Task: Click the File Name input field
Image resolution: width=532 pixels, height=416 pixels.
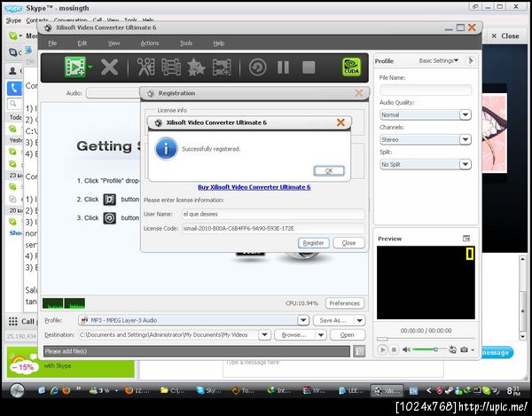Action: [426, 90]
